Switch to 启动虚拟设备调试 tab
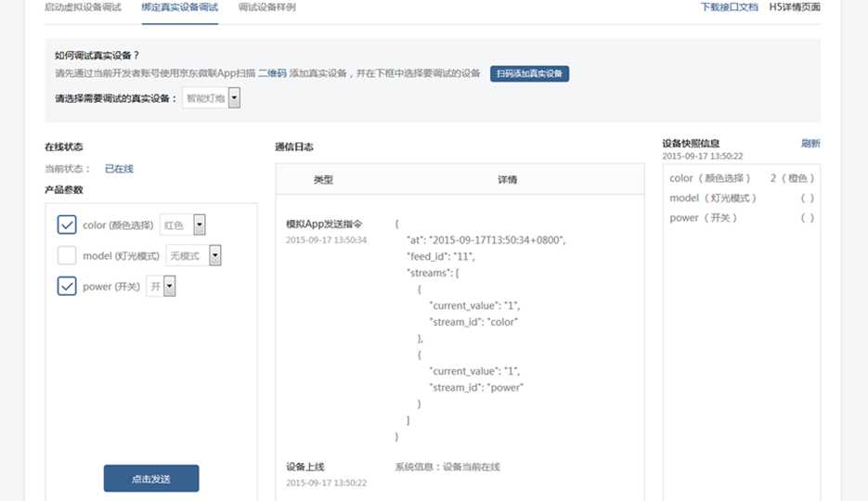 click(83, 7)
